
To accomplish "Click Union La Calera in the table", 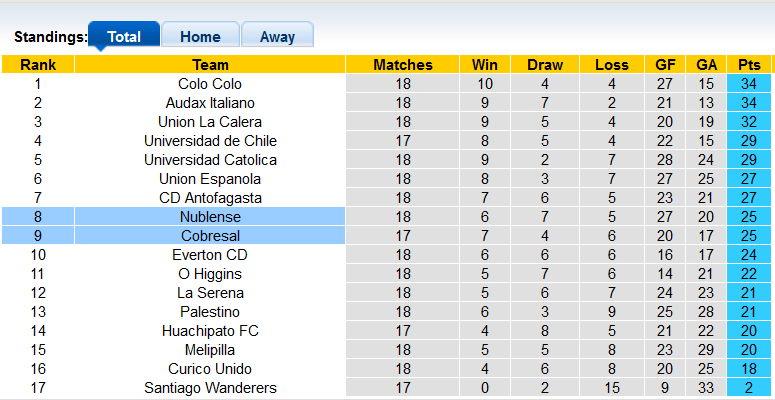I will pos(210,122).
